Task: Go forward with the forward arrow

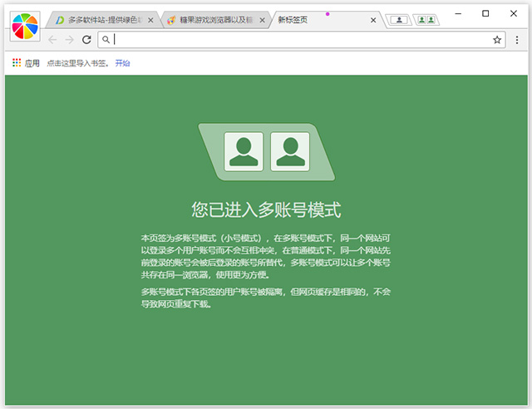Action: tap(70, 40)
